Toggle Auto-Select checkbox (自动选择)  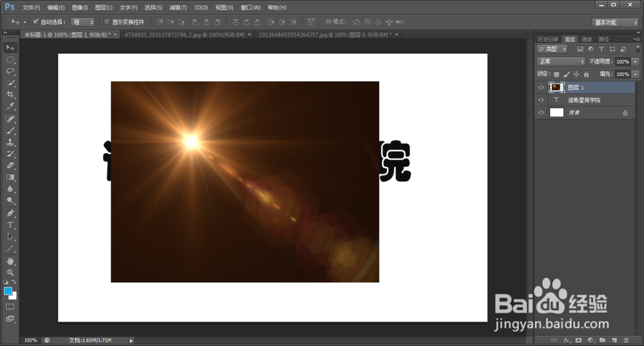(35, 22)
